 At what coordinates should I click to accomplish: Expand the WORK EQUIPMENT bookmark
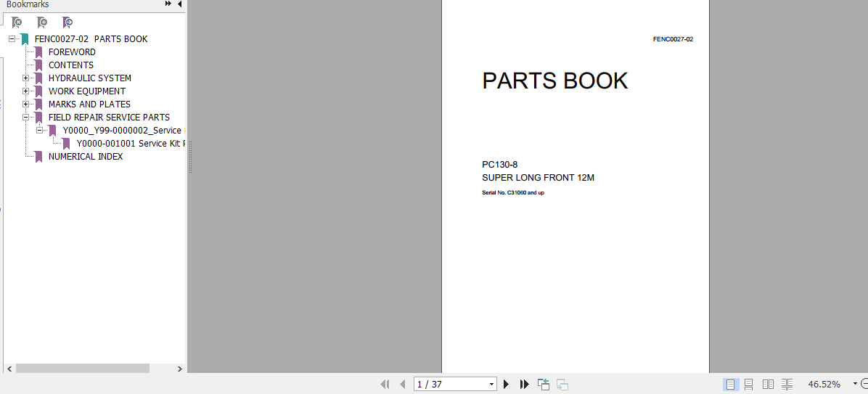pyautogui.click(x=25, y=91)
